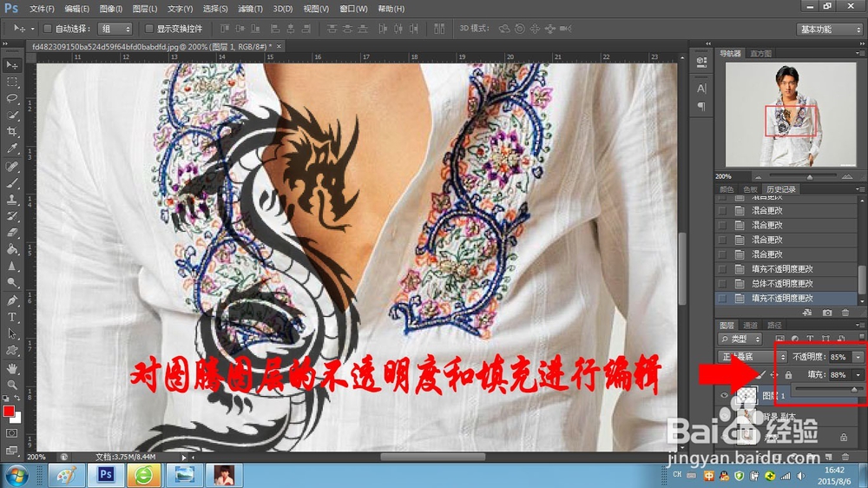Click red foreground color swatch

(9, 411)
